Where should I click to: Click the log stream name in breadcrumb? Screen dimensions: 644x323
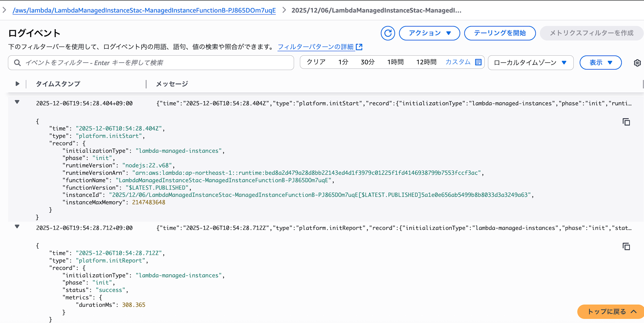[376, 10]
